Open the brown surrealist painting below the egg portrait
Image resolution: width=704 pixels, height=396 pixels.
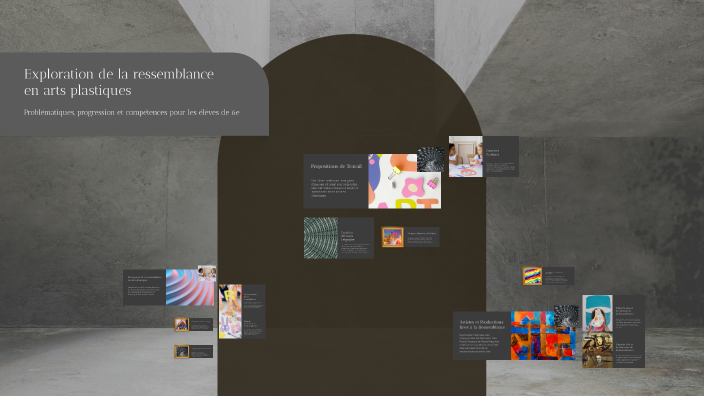pyautogui.click(x=597, y=350)
